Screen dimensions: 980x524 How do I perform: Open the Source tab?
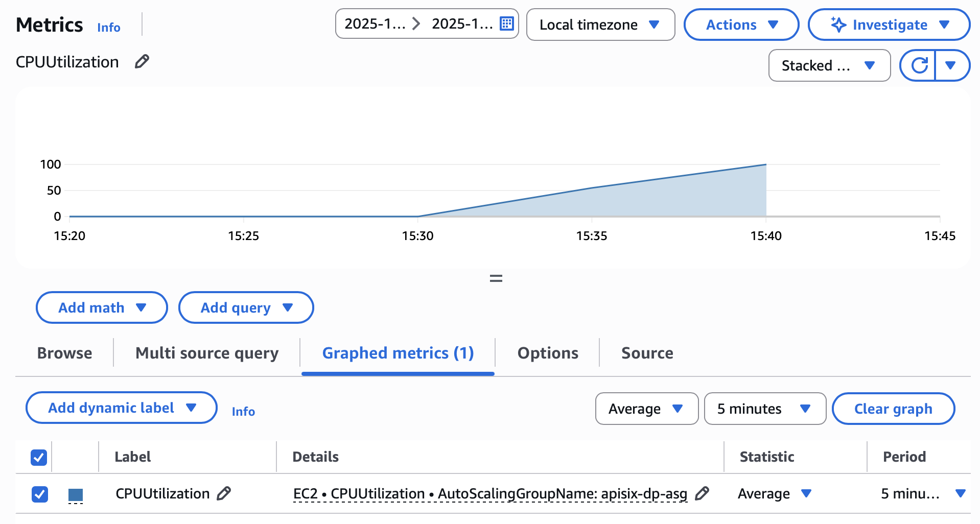[x=646, y=352]
